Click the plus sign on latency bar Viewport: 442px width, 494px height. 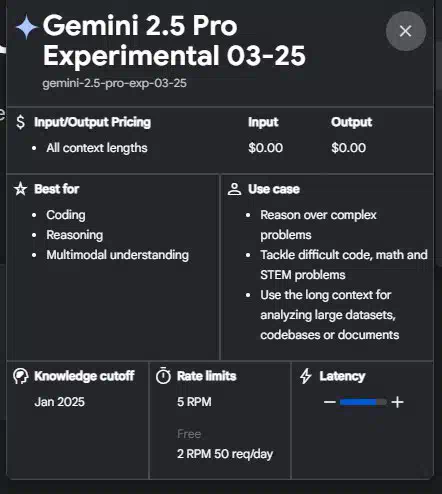point(397,402)
